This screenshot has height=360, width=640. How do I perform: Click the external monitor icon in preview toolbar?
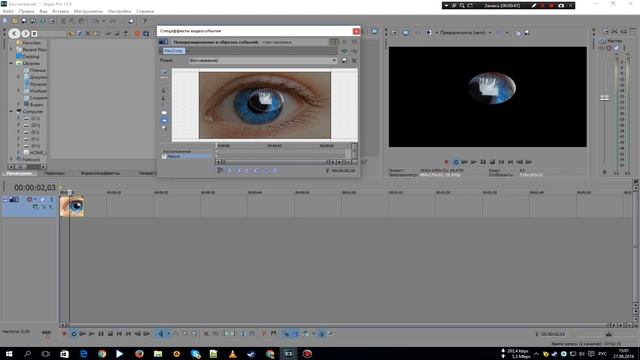point(405,33)
